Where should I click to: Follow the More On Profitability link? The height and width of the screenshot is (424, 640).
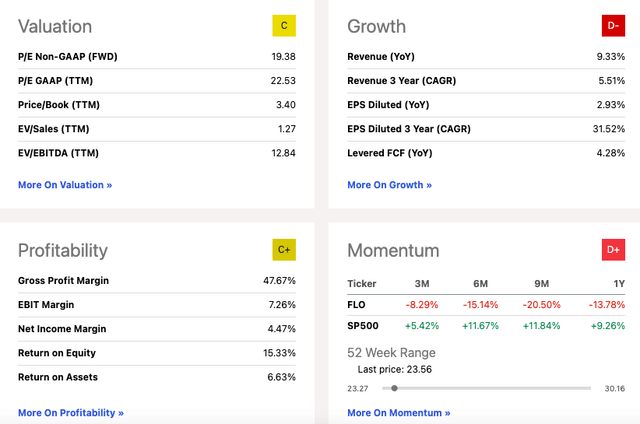click(71, 412)
